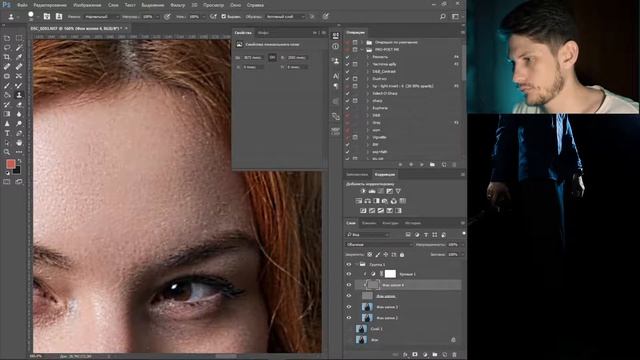Screen dimensions: 640x360
Task: Open the search icon in options bar
Action: point(443,17)
